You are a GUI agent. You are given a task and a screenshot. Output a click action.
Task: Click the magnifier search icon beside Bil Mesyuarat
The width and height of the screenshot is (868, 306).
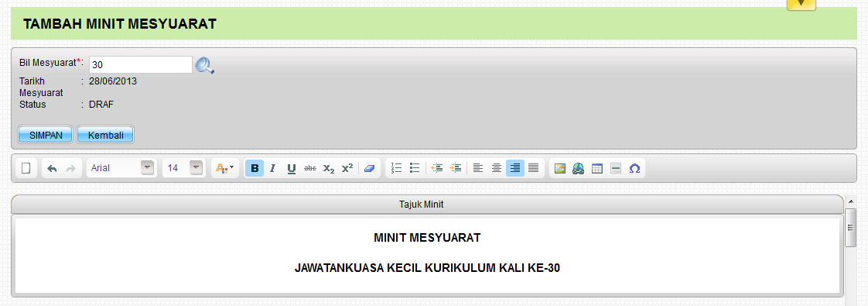pos(204,65)
